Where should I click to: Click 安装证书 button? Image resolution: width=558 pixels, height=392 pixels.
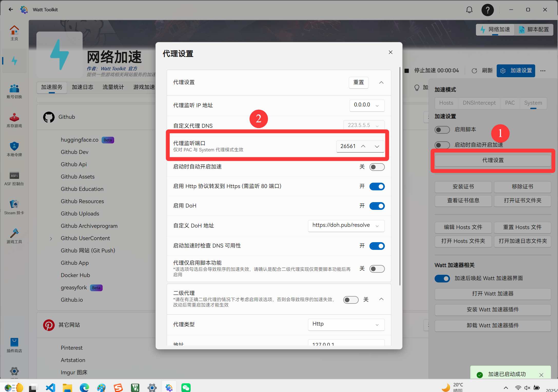pos(463,187)
